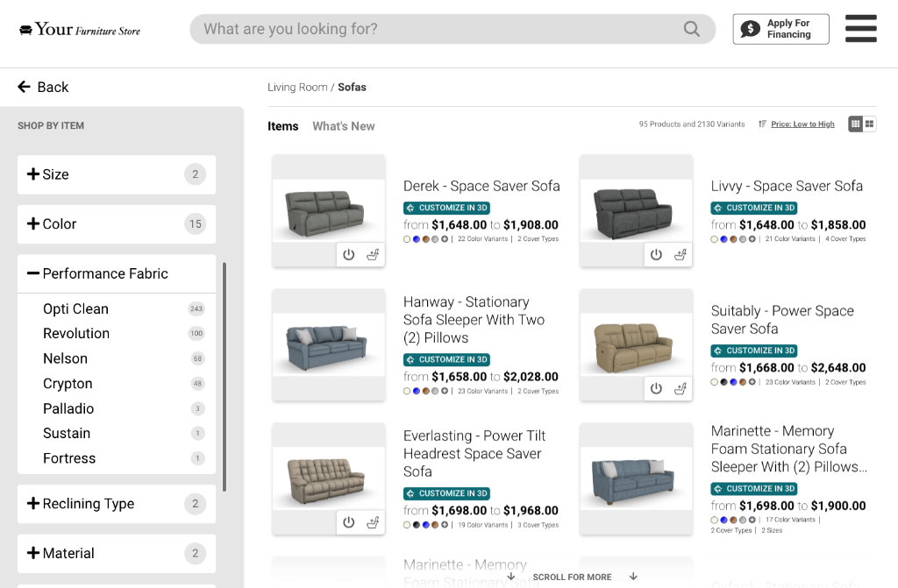
Task: Open Everlasting Power Tilt Headrest Sofa title
Action: [474, 453]
